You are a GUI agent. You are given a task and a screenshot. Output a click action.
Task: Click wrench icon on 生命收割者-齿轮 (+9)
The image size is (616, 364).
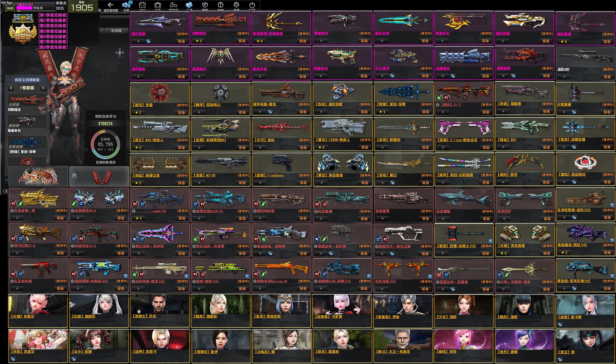tap(612, 205)
